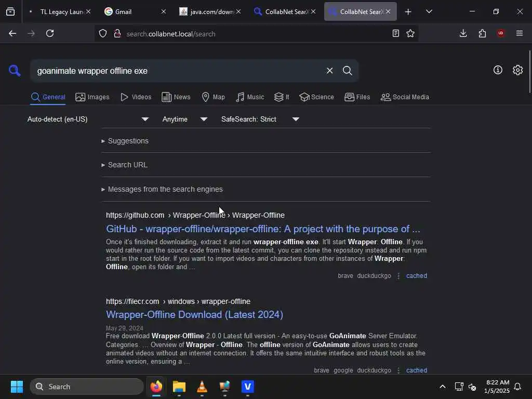The image size is (532, 399).
Task: Go back with browser back arrow
Action: [x=12, y=33]
